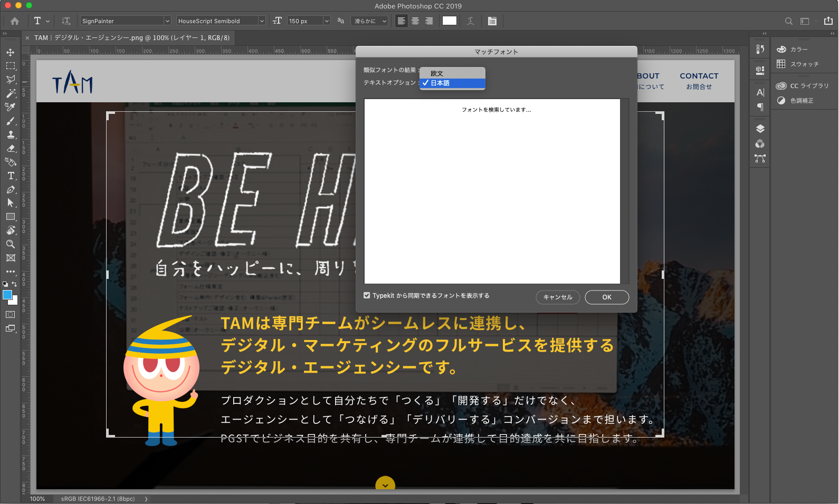
Task: Reset to default foreground and background colors
Action: (5, 284)
